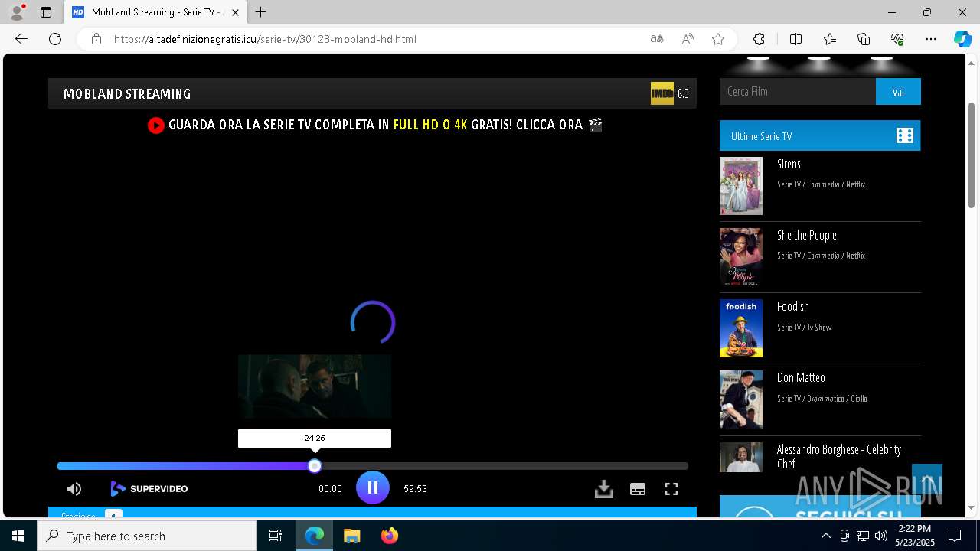
Task: Click the IMDb rating badge
Action: (x=662, y=93)
